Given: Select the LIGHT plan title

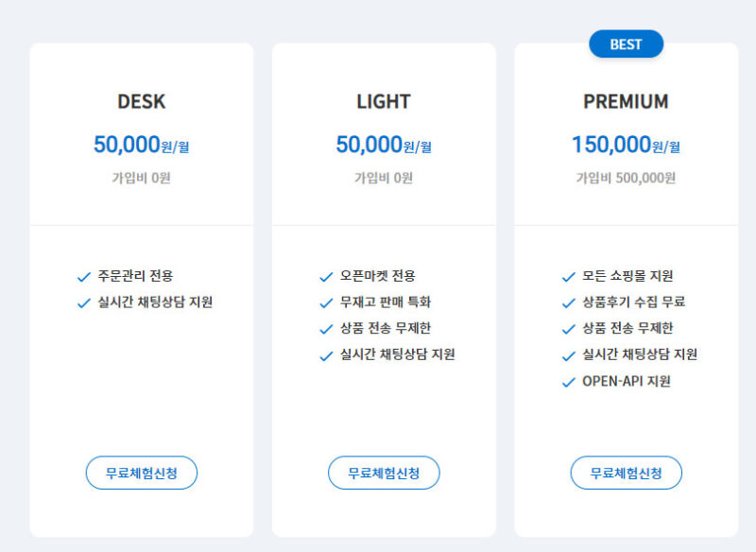Looking at the screenshot, I should 384,101.
